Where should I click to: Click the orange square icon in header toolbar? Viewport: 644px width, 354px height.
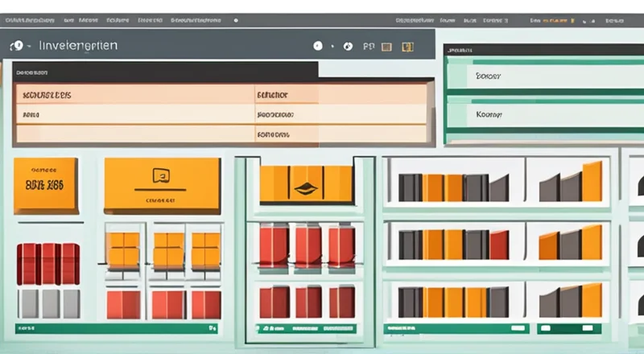click(407, 47)
